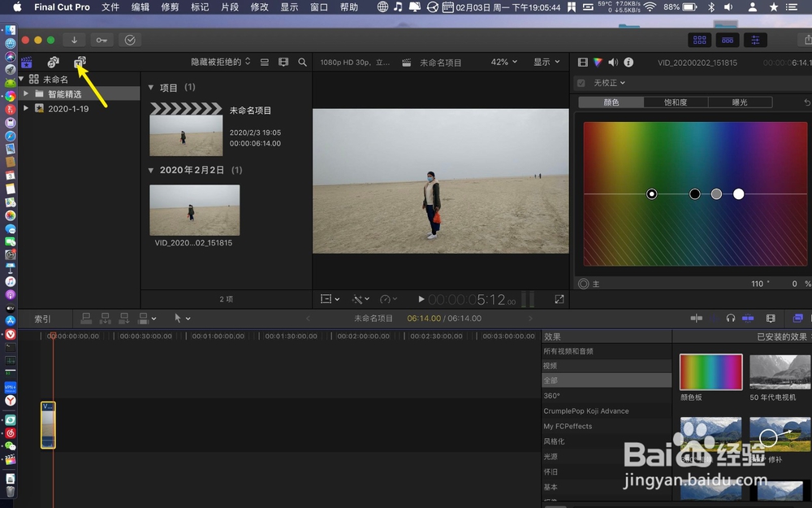
Task: Click the fullscreen playback icon under the viewer
Action: [559, 299]
